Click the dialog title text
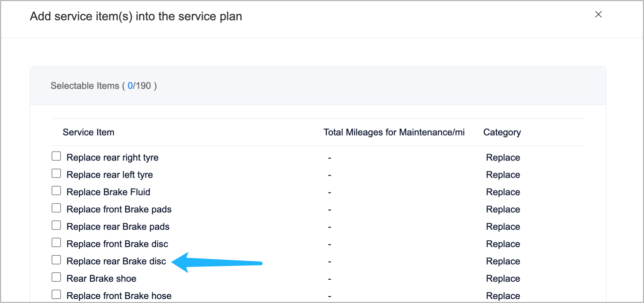 [x=136, y=16]
